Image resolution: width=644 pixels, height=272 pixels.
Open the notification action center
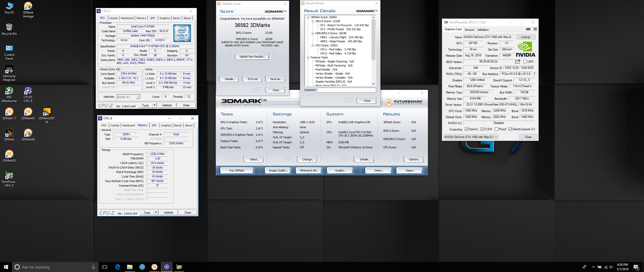click(636, 267)
